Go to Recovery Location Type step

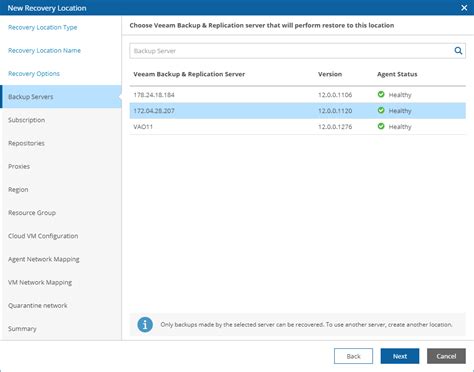pyautogui.click(x=42, y=27)
